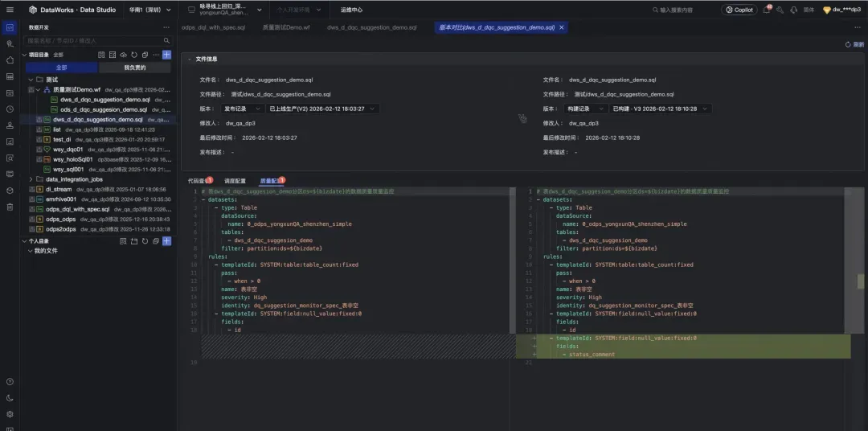The width and height of the screenshot is (868, 431).
Task: Open the sidebar search-node icon below Data Development
Action: coord(10,43)
